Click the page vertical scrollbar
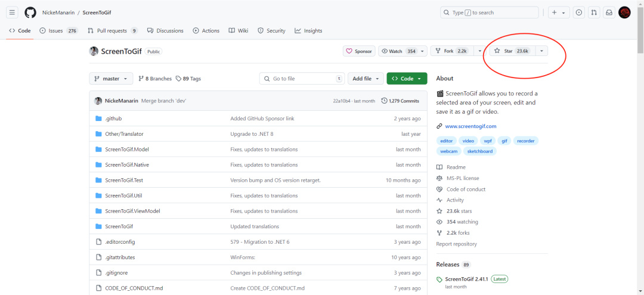644x295 pixels. [x=640, y=147]
